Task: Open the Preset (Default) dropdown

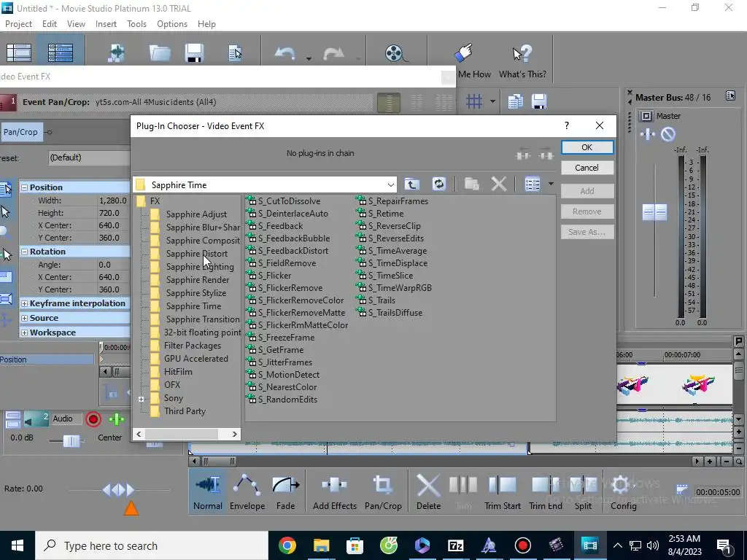Action: 88,157
